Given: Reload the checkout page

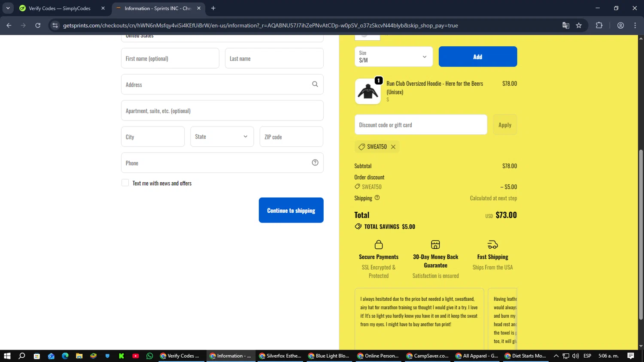Looking at the screenshot, I should point(38,25).
